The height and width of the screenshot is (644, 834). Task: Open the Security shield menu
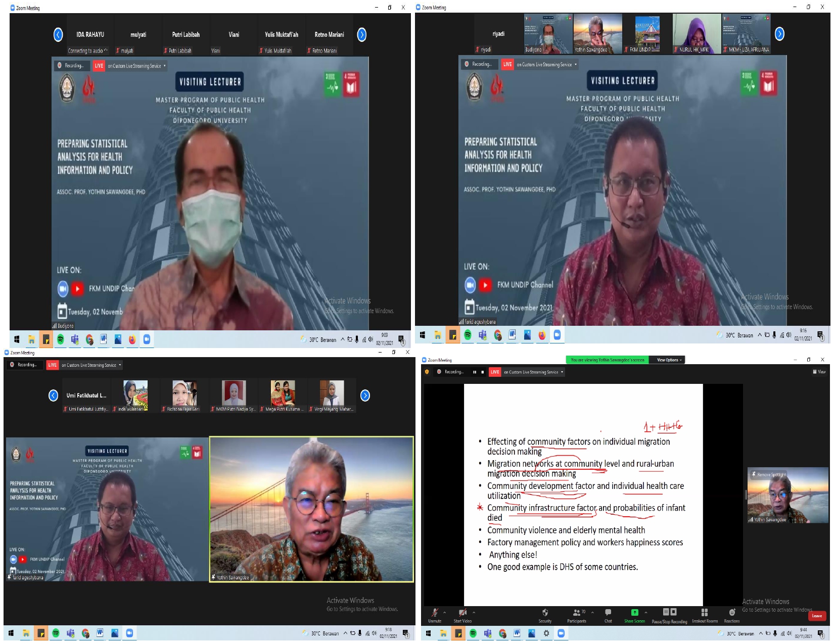[x=545, y=615]
